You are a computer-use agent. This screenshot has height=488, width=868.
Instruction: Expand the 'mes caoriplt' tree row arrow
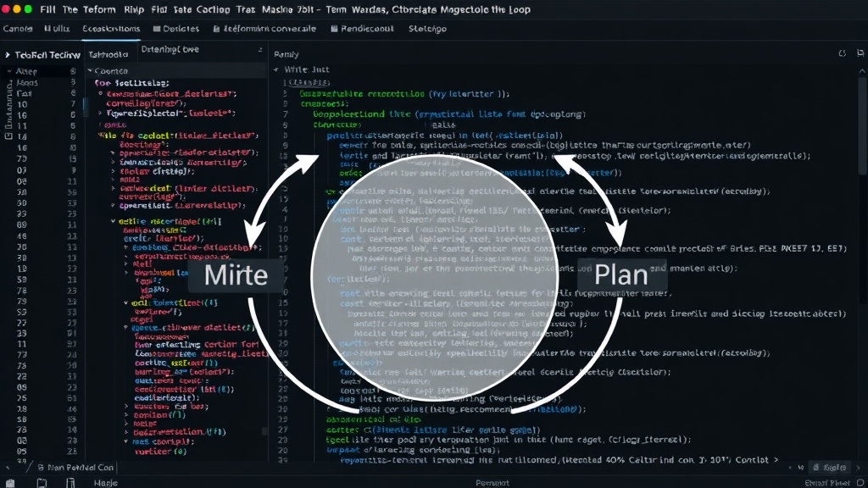click(126, 441)
